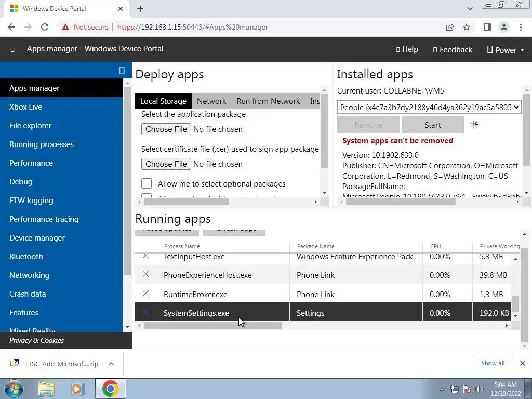Launch Windows Media Player from the taskbar
Viewport: 532px width, 399px height.
pyautogui.click(x=77, y=389)
